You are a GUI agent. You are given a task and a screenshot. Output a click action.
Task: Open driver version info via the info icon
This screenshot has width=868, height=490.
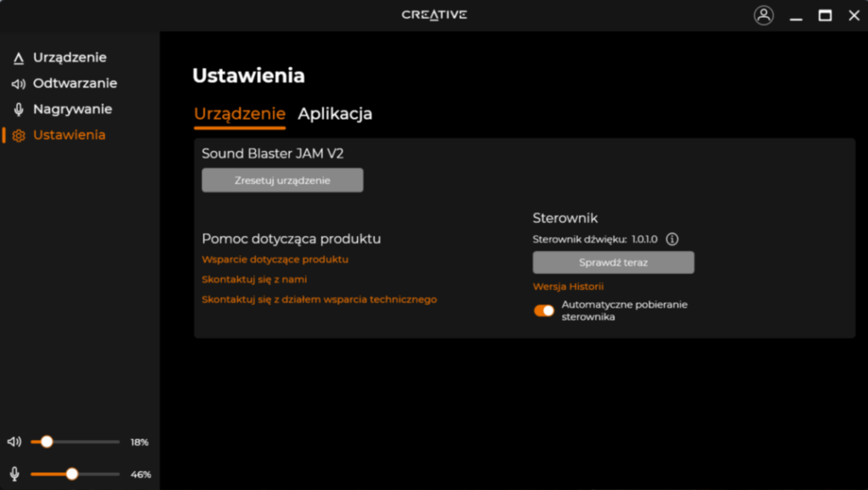(x=672, y=239)
